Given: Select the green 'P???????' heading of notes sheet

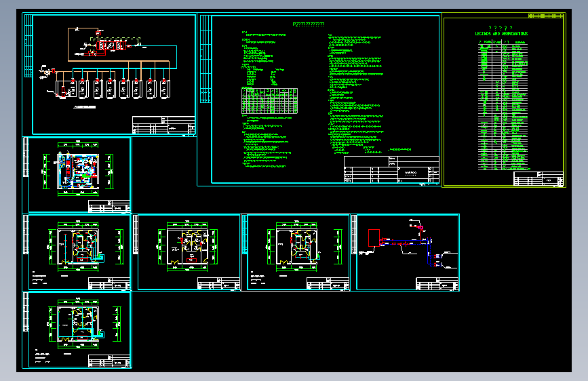Looking at the screenshot, I should click(309, 24).
